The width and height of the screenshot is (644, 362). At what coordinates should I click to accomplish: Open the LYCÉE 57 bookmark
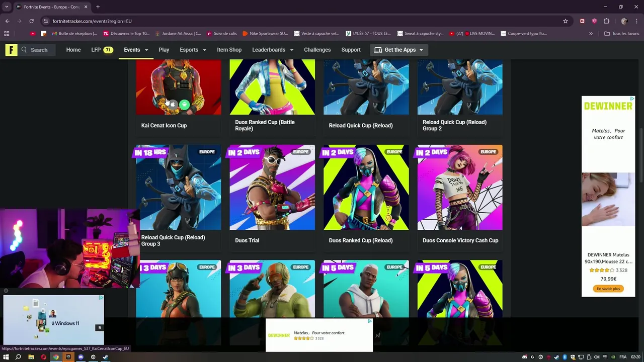[x=368, y=34]
